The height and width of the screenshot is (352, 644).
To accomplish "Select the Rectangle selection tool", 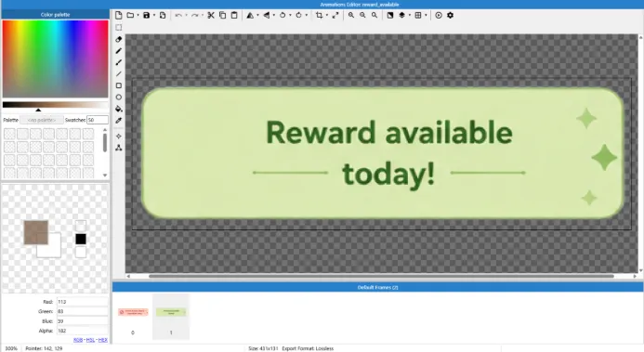I will click(119, 28).
